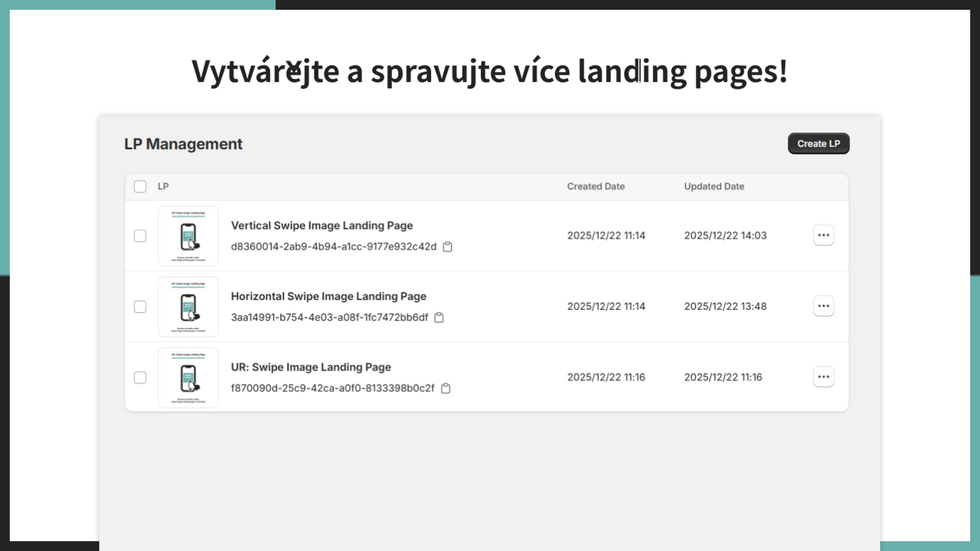
Task: Click created date of UR: Swipe row
Action: pos(606,377)
